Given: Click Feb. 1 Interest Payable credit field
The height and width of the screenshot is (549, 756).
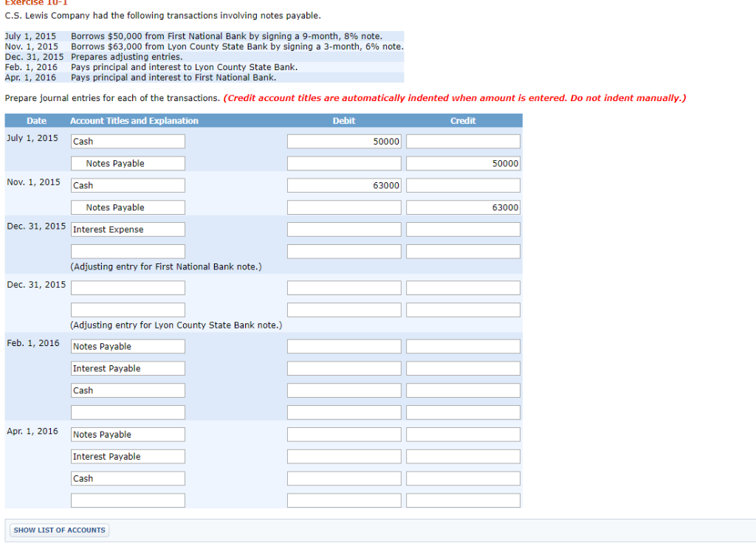Looking at the screenshot, I should point(464,369).
